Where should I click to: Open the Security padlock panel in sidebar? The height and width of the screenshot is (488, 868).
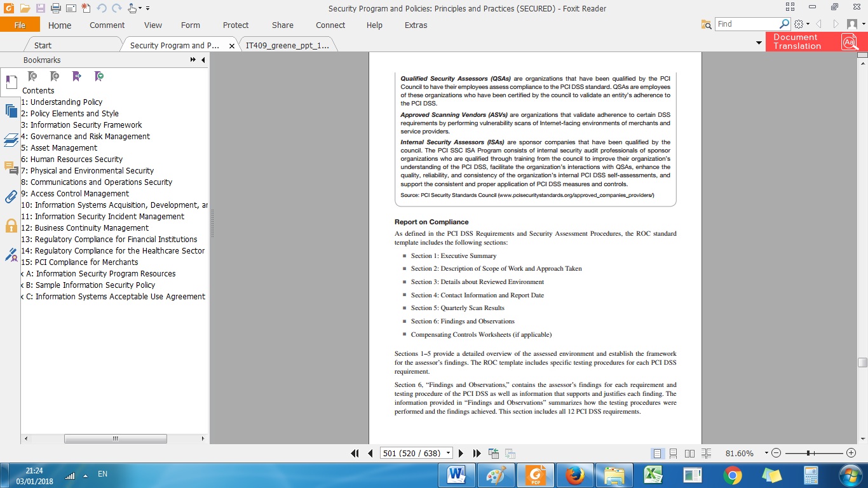tap(11, 226)
